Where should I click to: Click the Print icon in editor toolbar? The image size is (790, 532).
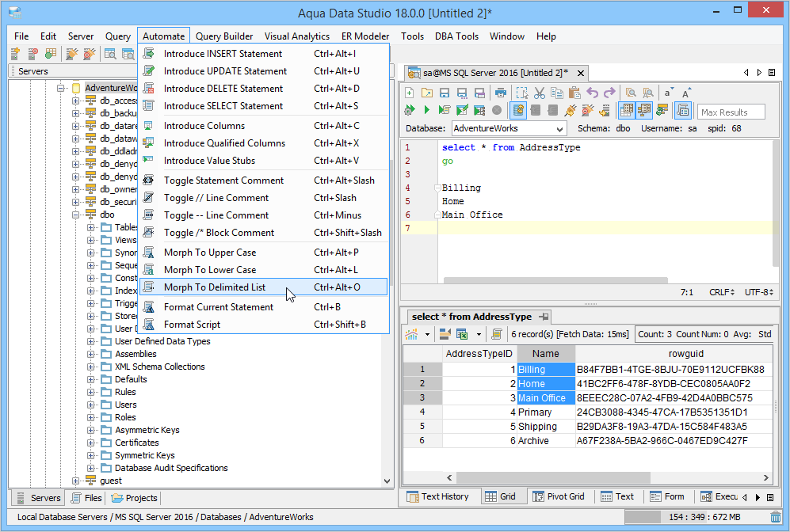500,93
